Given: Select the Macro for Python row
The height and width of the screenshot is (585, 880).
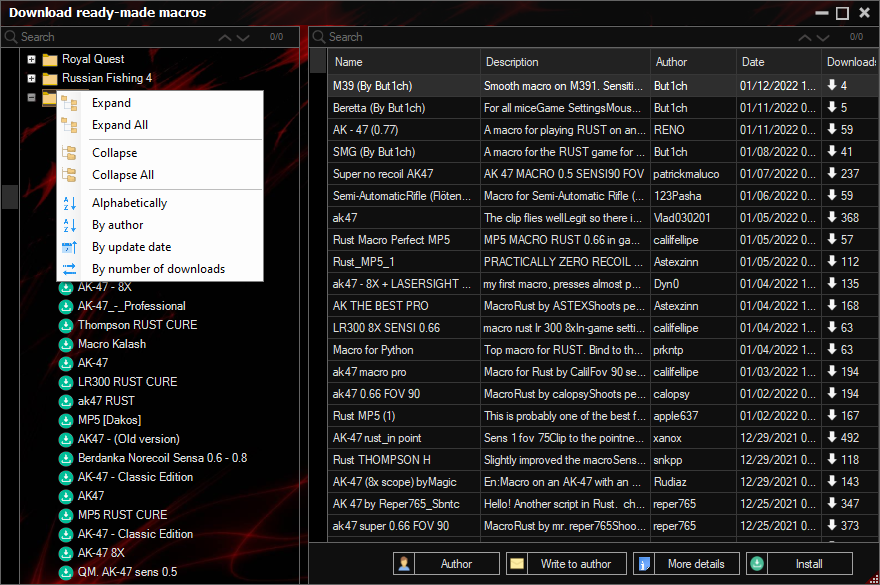Looking at the screenshot, I should 603,350.
